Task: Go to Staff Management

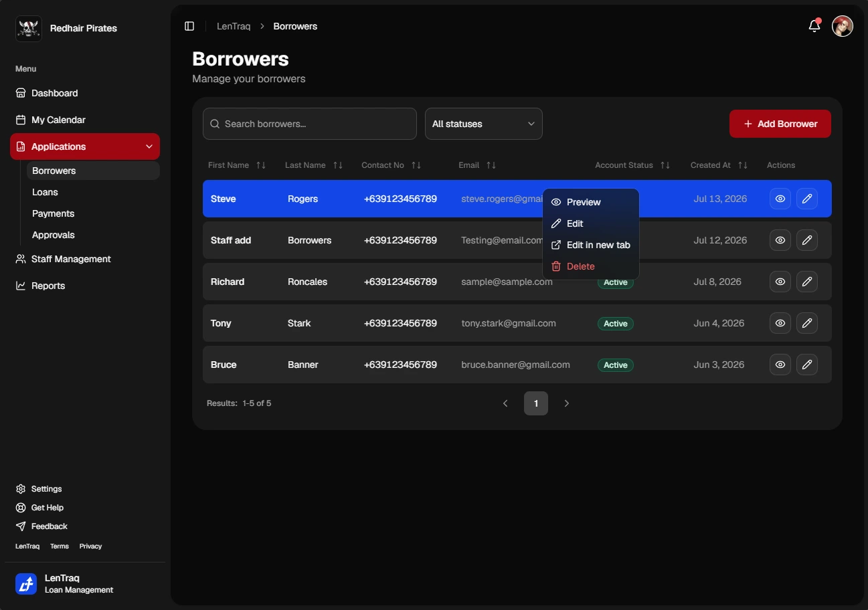Action: pyautogui.click(x=85, y=259)
